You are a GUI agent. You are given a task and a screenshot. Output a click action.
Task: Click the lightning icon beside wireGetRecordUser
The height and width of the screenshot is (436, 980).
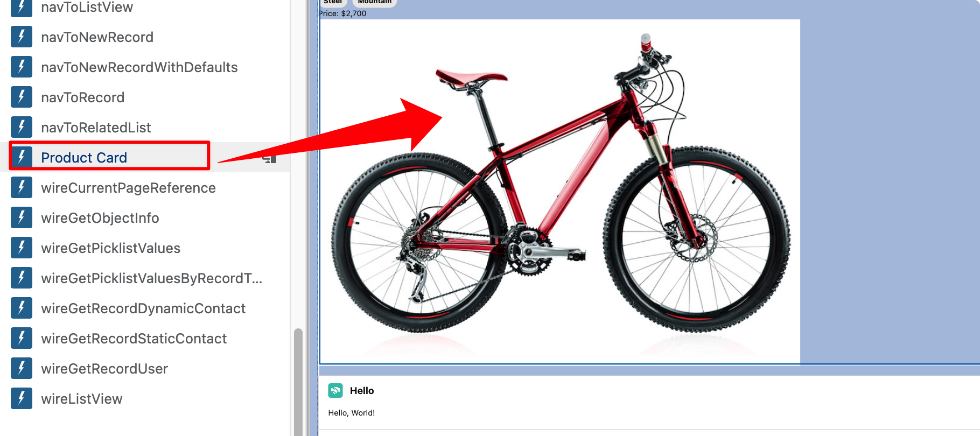(x=22, y=368)
